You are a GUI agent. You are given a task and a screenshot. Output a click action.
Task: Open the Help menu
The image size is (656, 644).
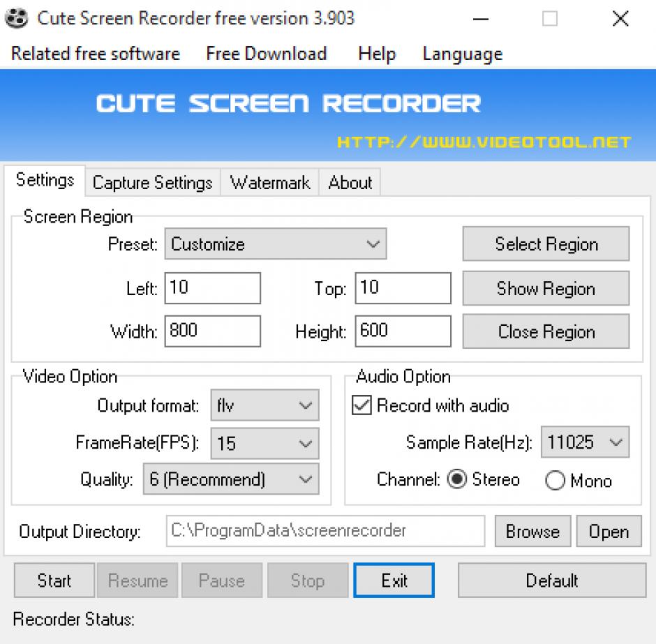[377, 54]
